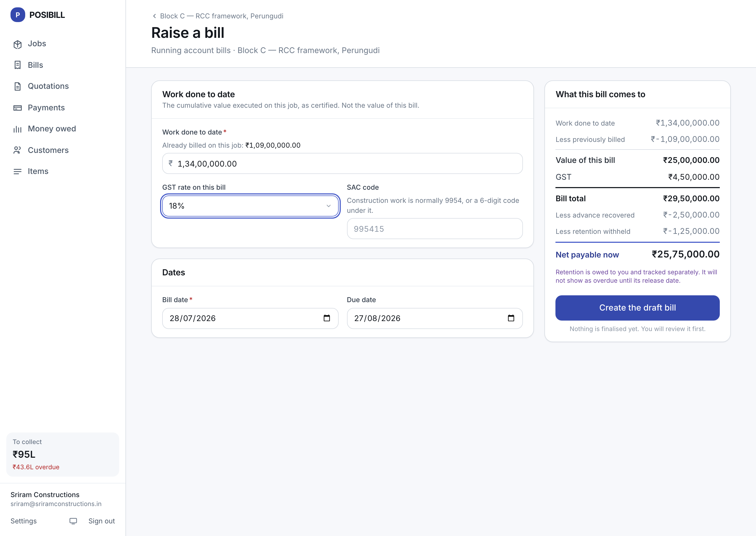Click the To collect ₹95L summary card

click(x=63, y=455)
